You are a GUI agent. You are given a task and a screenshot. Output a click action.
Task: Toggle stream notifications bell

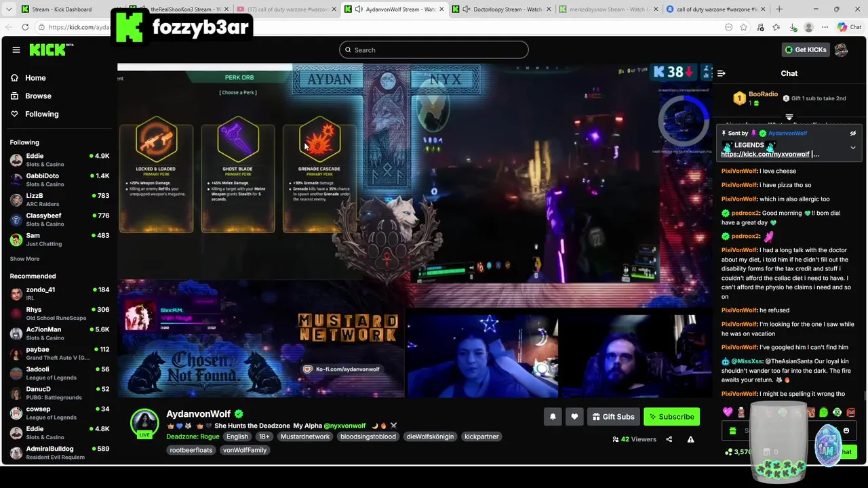[x=553, y=417]
